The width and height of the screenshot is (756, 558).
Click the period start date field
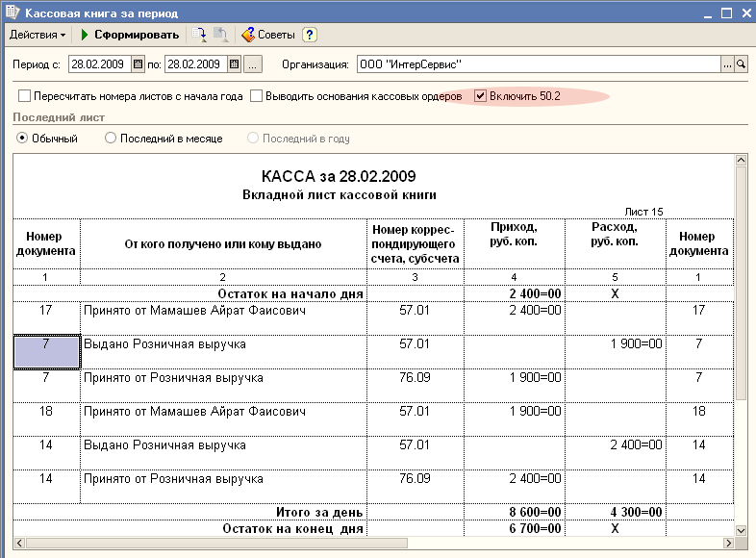click(100, 64)
